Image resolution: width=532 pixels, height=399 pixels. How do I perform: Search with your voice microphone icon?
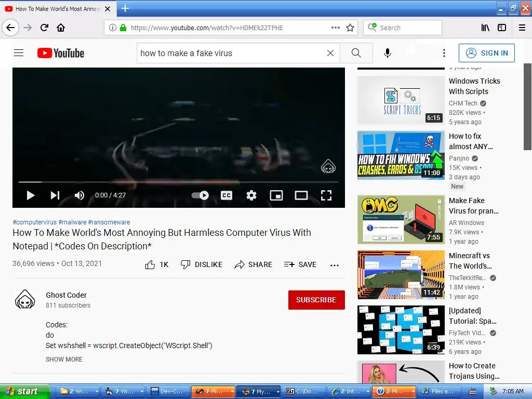(x=388, y=53)
